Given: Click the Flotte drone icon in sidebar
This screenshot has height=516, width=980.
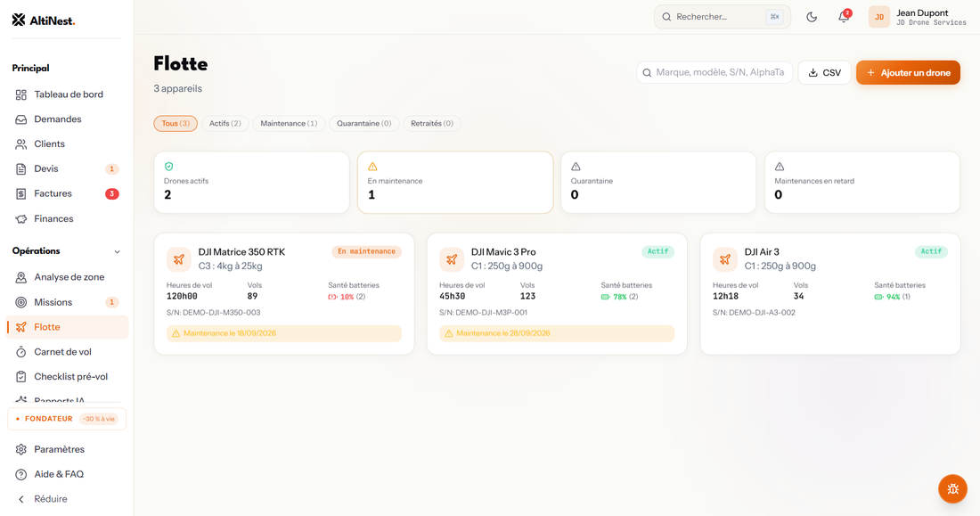Looking at the screenshot, I should (21, 327).
